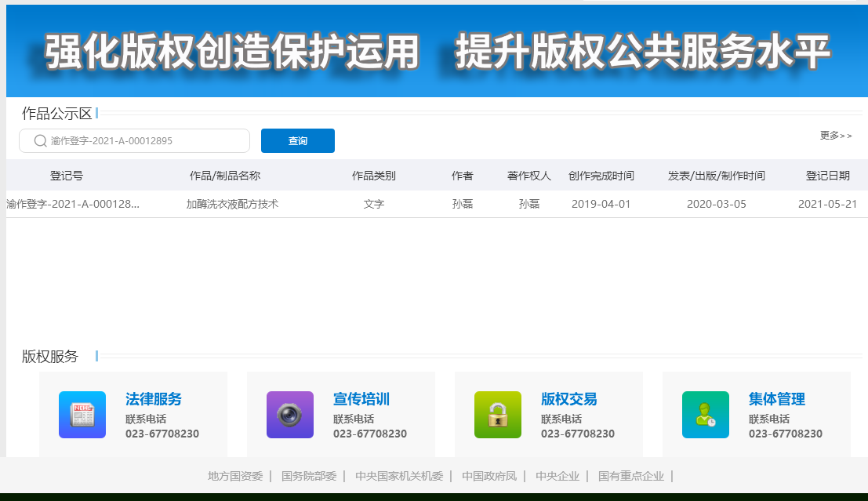Open the 版权交易 service title
This screenshot has width=868, height=501.
tap(569, 399)
